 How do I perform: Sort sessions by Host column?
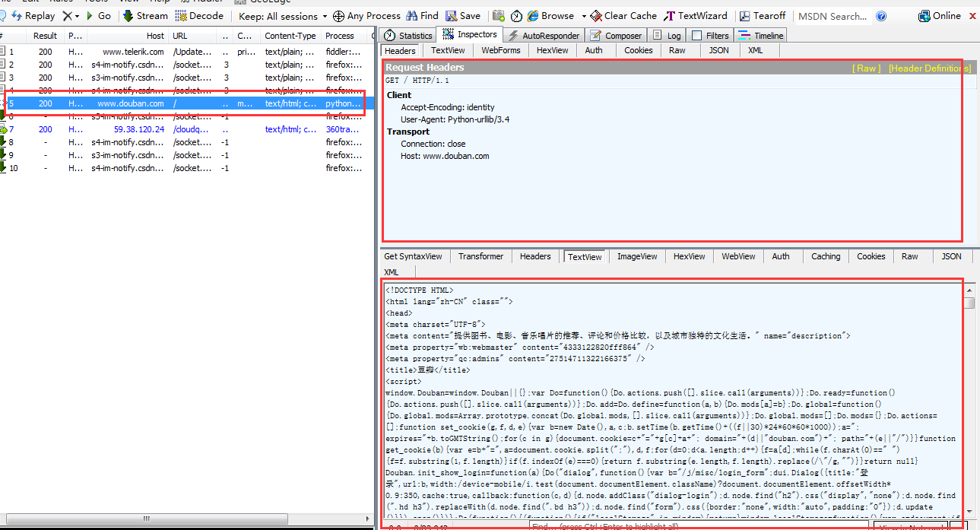[x=128, y=36]
